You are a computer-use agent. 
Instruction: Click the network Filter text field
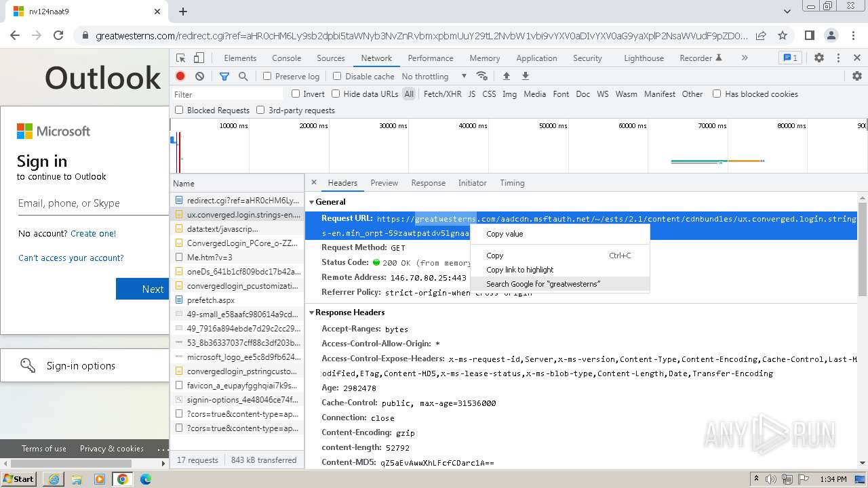228,94
